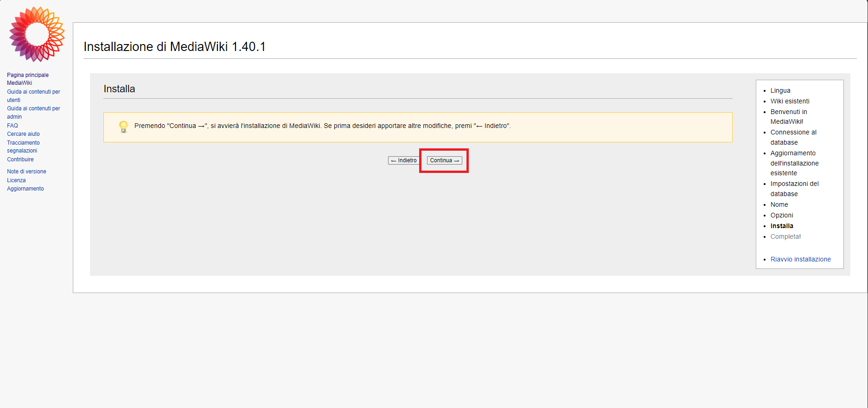Open Pagina principale MediaWiki link
Screen dimensions: 868x408
[x=28, y=79]
